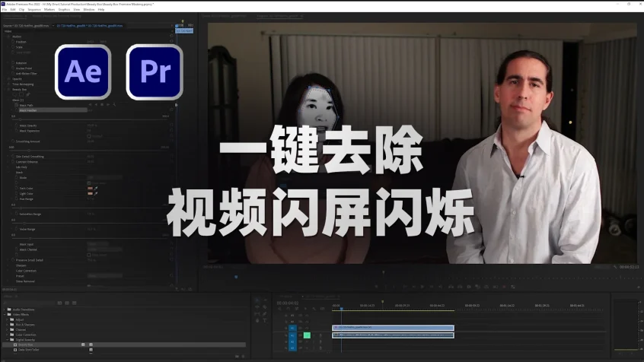Select the Beauty Box effect in Effects
Image resolution: width=644 pixels, height=362 pixels.
coord(25,345)
